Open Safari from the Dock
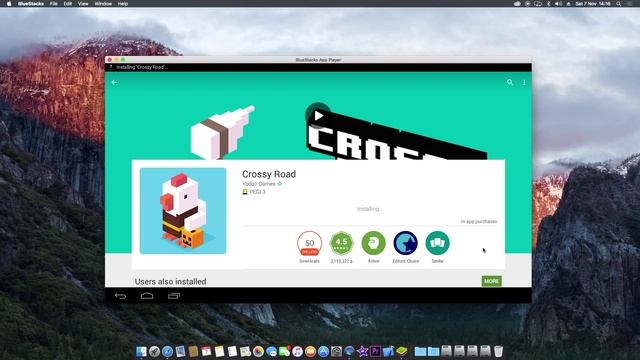The image size is (640, 360). 167,351
